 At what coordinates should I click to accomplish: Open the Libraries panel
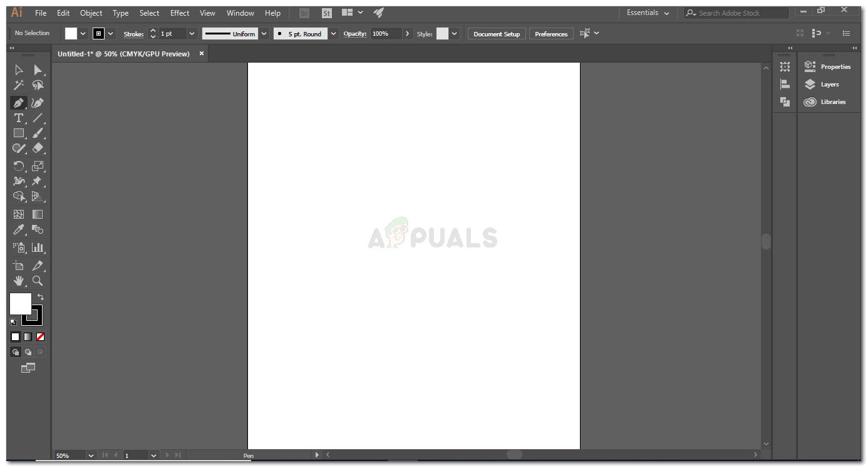pos(825,101)
